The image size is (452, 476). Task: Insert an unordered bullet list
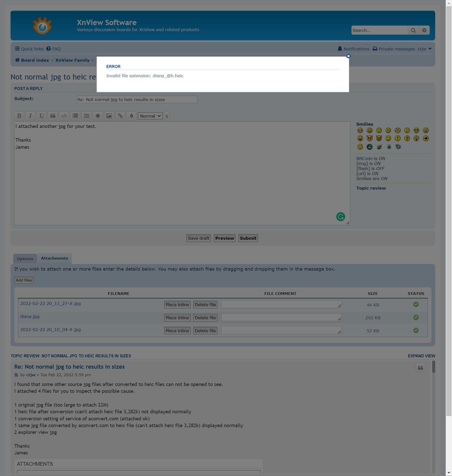pyautogui.click(x=75, y=116)
